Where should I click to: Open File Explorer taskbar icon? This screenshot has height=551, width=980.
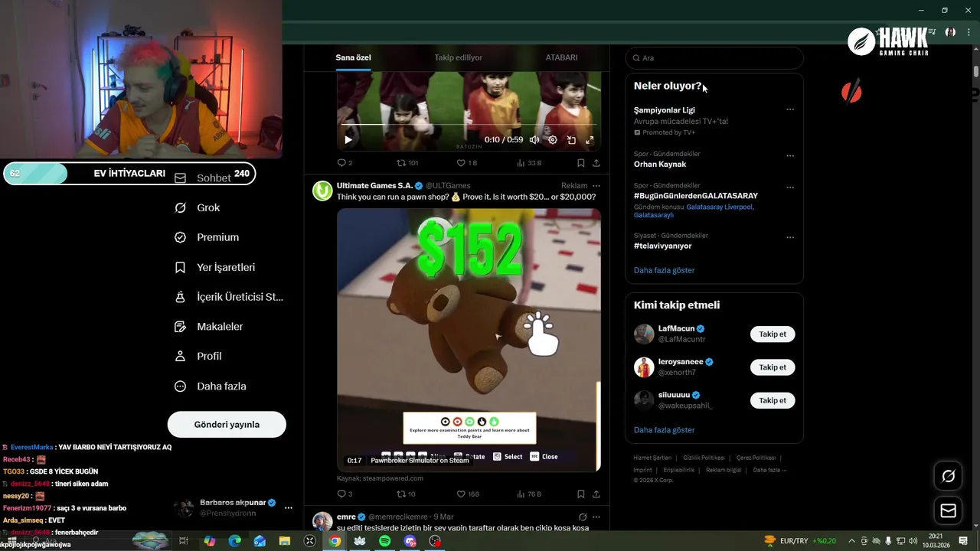coord(285,541)
